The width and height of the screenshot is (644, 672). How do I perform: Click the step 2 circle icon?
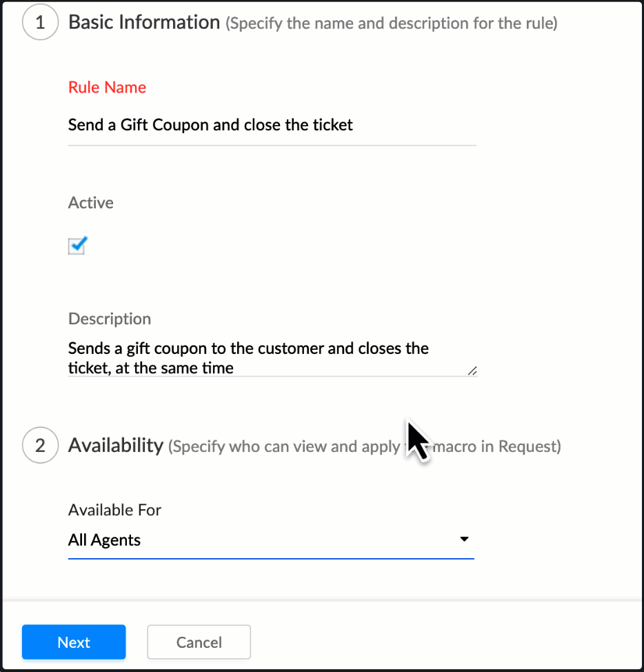(x=40, y=445)
